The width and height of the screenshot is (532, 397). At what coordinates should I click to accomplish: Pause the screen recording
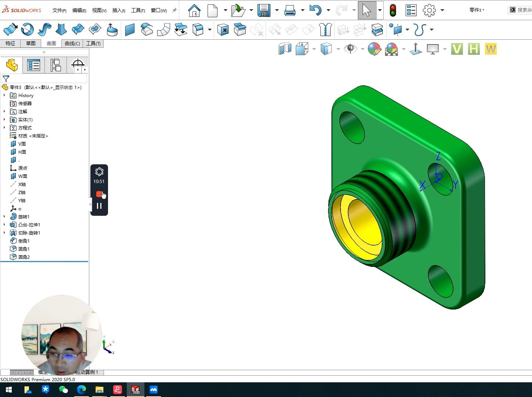pos(99,206)
